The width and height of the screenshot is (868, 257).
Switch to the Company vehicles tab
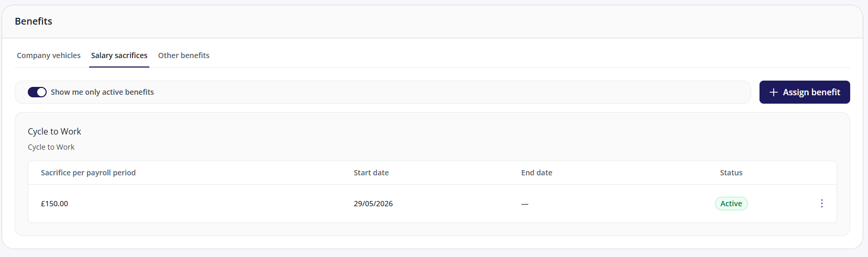(49, 55)
